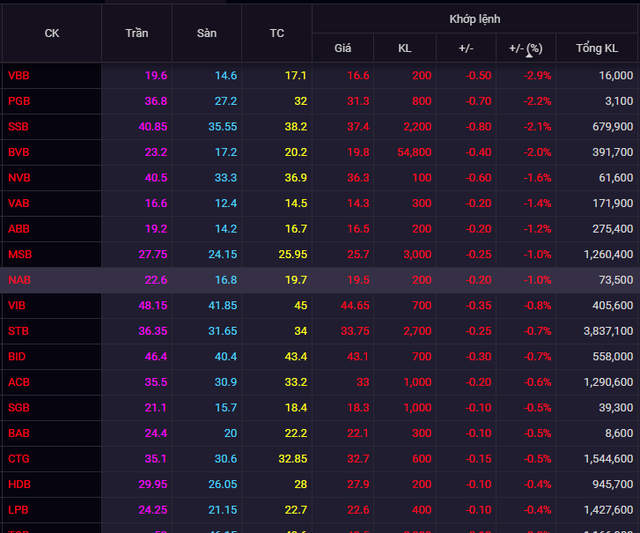Image resolution: width=640 pixels, height=533 pixels.
Task: Click the Khớp lệnh group header
Action: (x=475, y=19)
